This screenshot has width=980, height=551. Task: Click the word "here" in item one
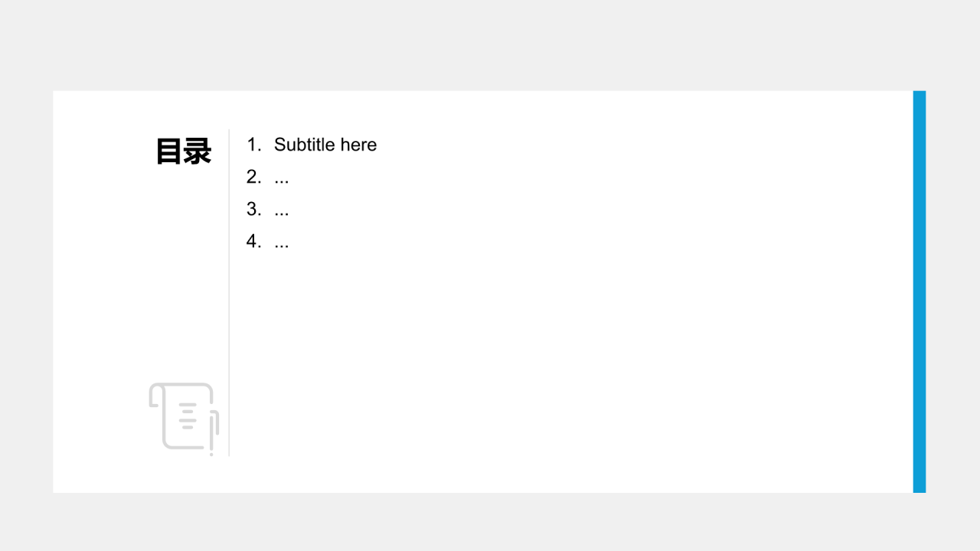pyautogui.click(x=359, y=145)
